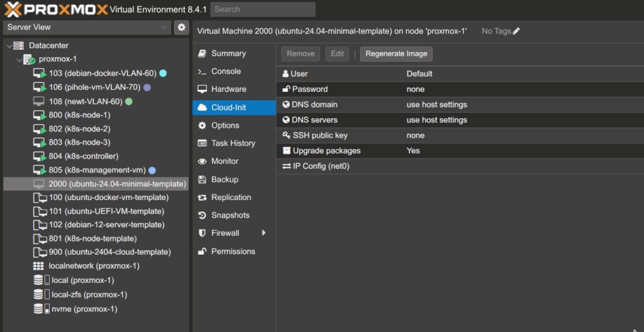Click the storage icon for nvme (proxmox-1)
Image resolution: width=644 pixels, height=332 pixels.
click(x=42, y=309)
